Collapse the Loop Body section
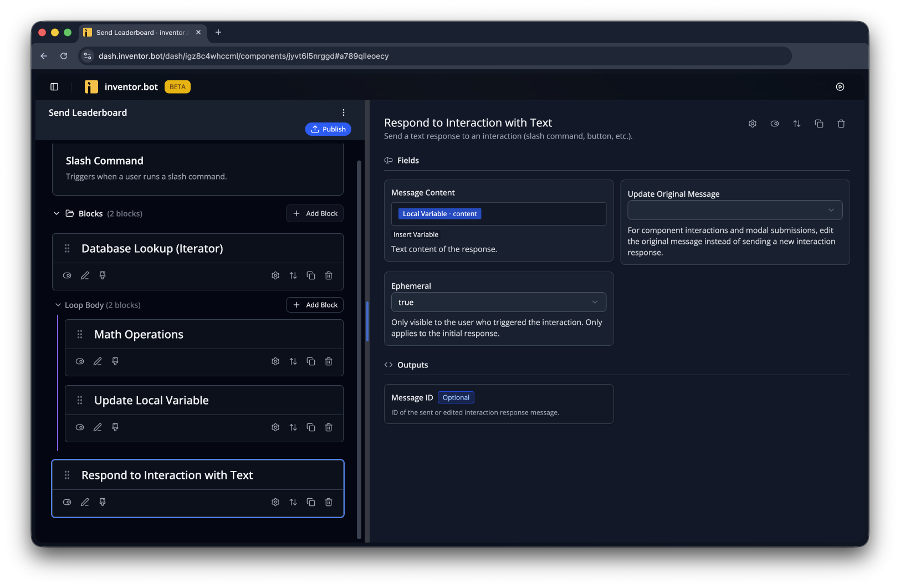Image resolution: width=900 pixels, height=588 pixels. tap(58, 305)
